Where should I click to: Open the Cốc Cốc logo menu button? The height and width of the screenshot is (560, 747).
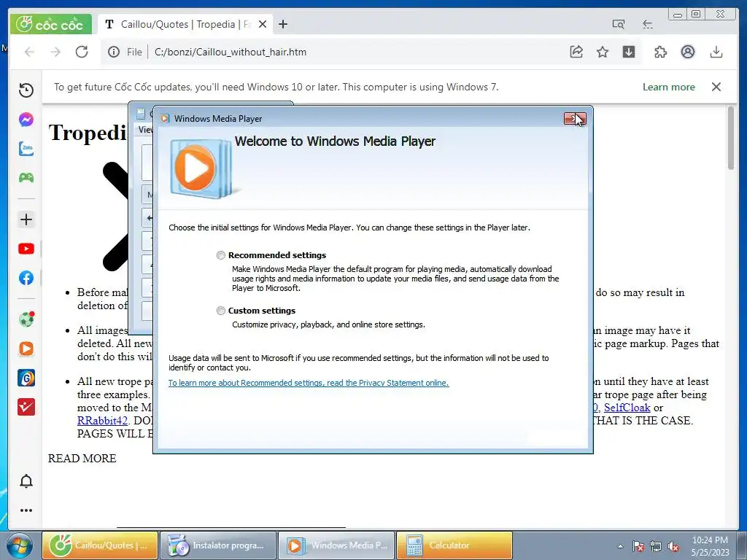tap(50, 24)
